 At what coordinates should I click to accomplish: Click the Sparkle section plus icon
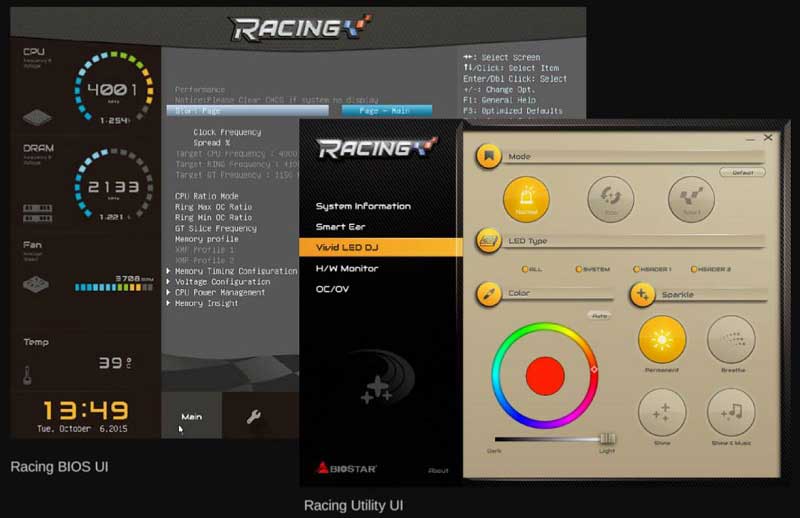pos(642,294)
